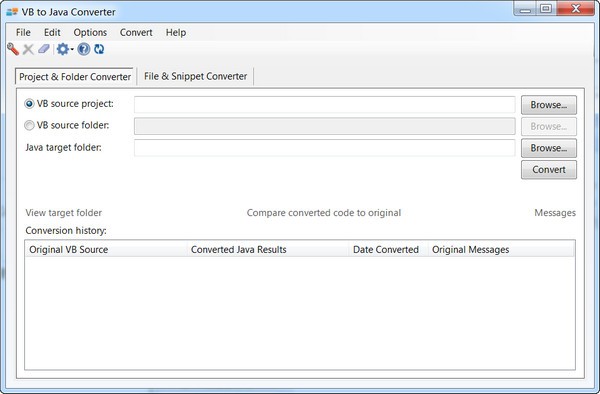Open the File menu
Viewport: 600px width, 394px height.
pyautogui.click(x=23, y=33)
